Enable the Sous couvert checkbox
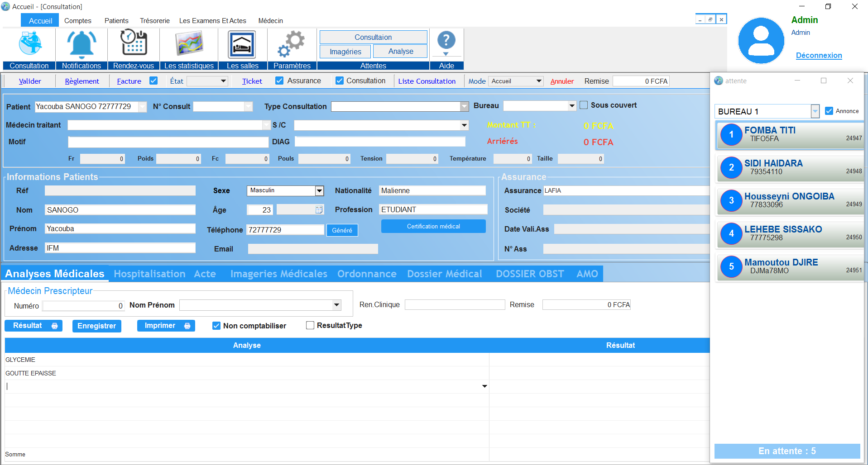 (584, 105)
